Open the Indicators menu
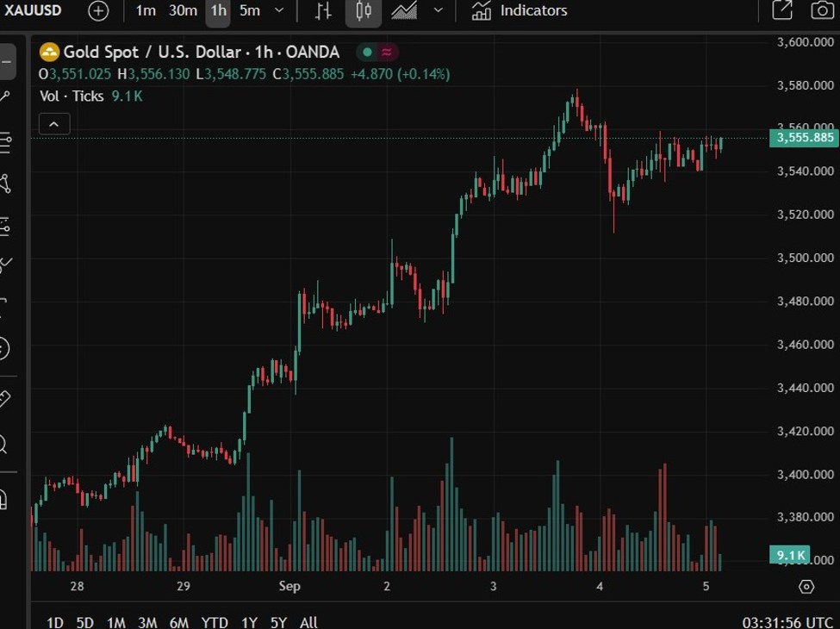This screenshot has width=840, height=629. (520, 11)
